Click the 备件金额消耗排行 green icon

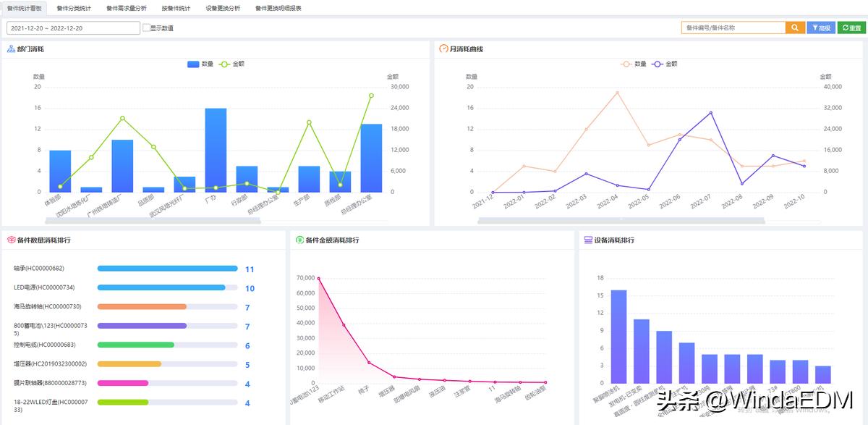point(299,240)
